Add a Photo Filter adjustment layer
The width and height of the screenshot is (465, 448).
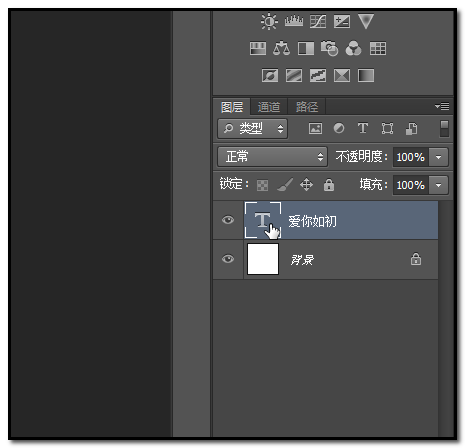tap(329, 48)
